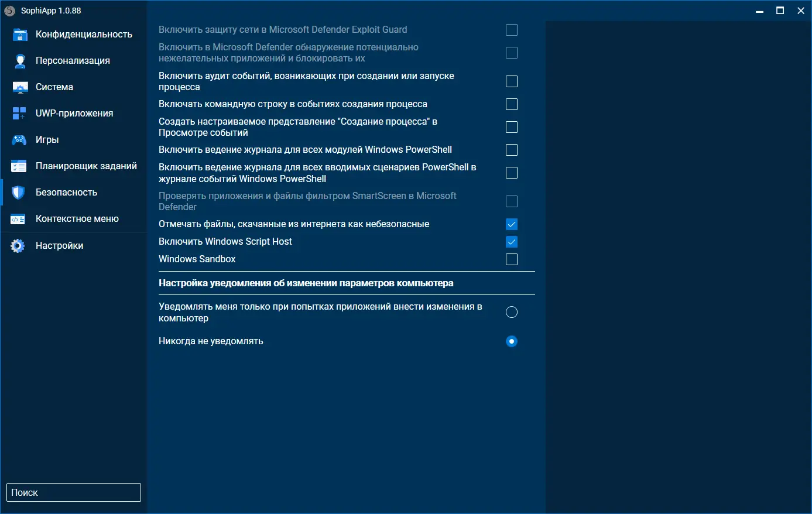Click the Настройки gear icon
The image size is (812, 514).
coord(18,246)
